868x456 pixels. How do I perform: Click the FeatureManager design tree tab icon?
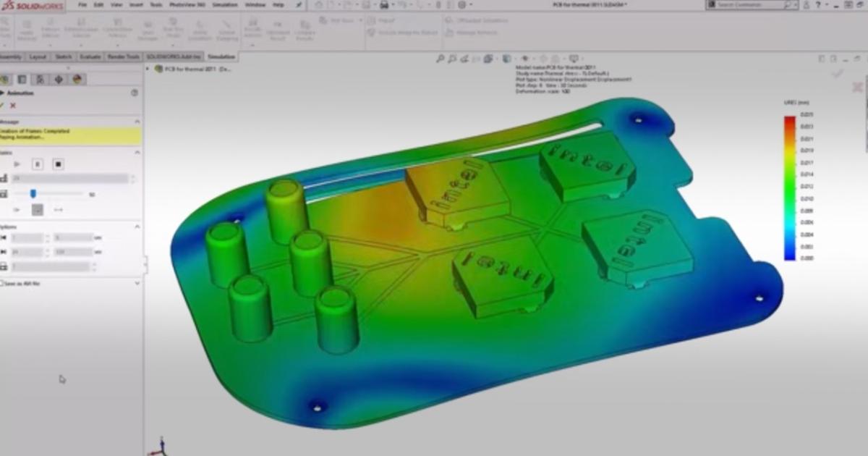click(x=4, y=80)
